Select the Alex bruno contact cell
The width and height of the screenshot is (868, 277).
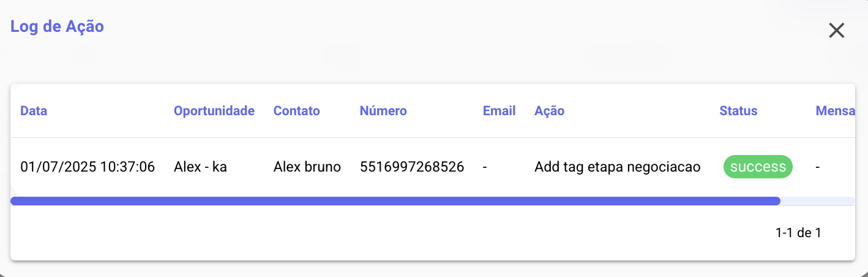point(307,167)
